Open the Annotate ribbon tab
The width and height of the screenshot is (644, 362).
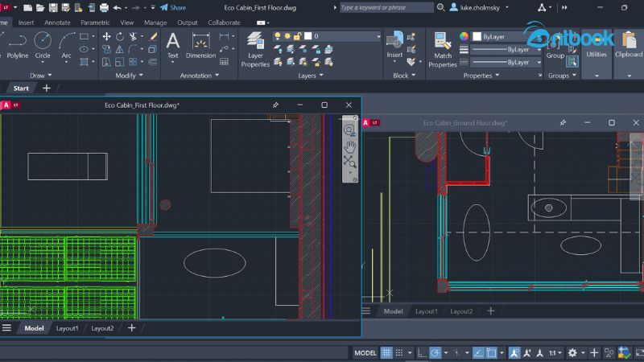(x=57, y=23)
